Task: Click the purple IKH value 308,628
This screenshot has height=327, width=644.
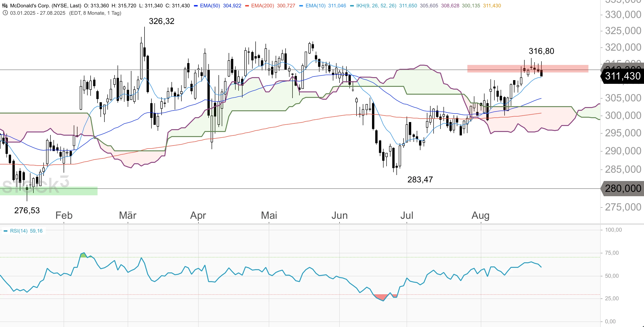Action: (x=450, y=6)
